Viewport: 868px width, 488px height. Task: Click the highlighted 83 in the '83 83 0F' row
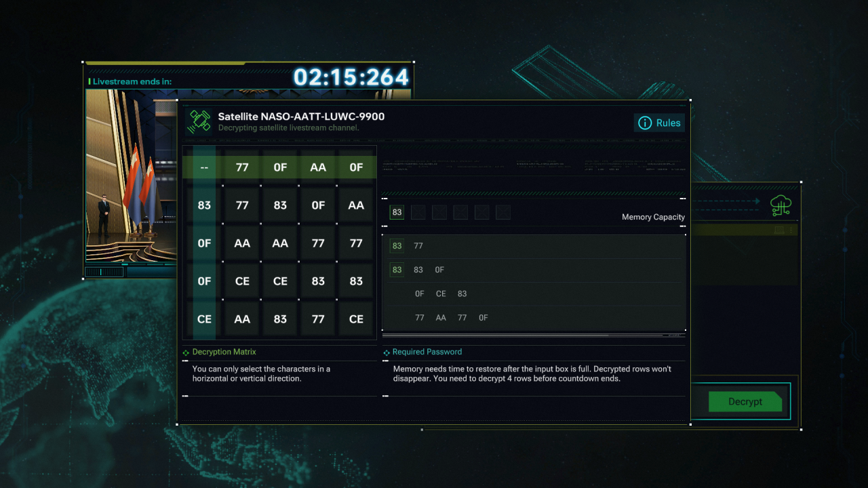click(397, 270)
